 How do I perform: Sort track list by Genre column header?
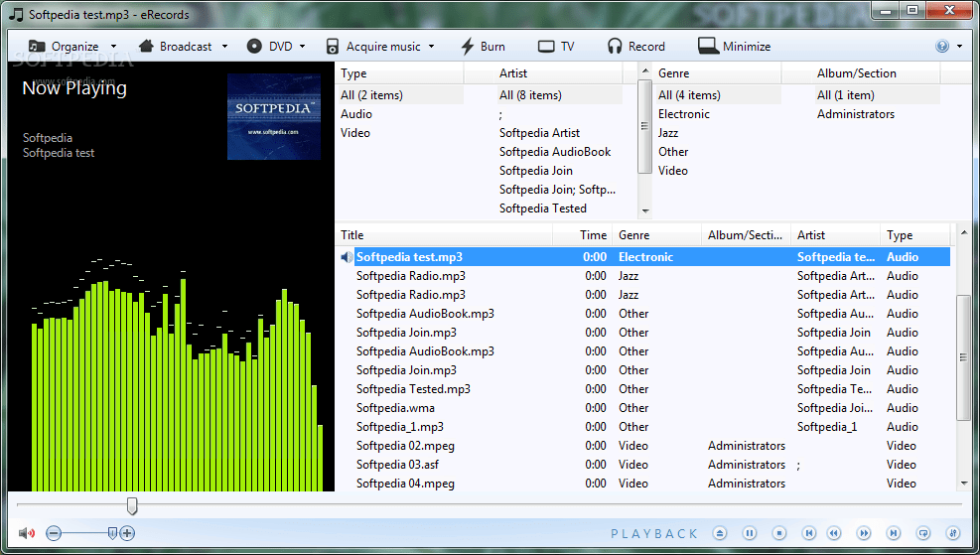(657, 235)
